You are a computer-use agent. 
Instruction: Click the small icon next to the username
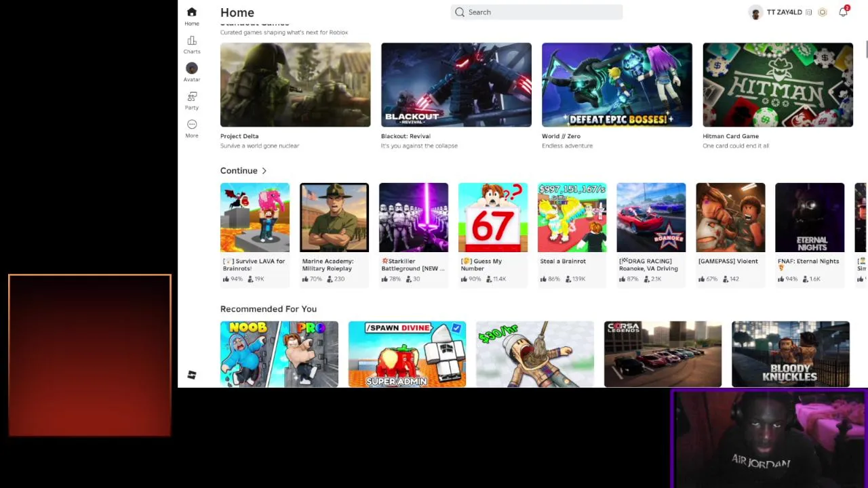[x=809, y=12]
